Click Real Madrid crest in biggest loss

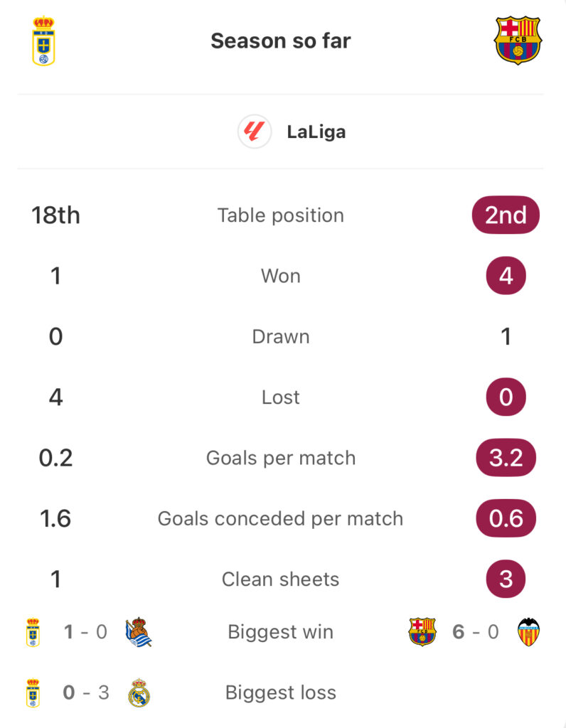tap(139, 692)
